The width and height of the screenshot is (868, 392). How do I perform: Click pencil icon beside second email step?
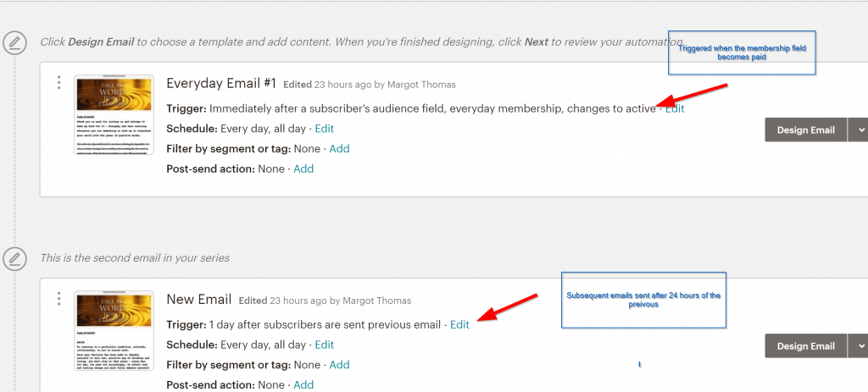(x=14, y=258)
